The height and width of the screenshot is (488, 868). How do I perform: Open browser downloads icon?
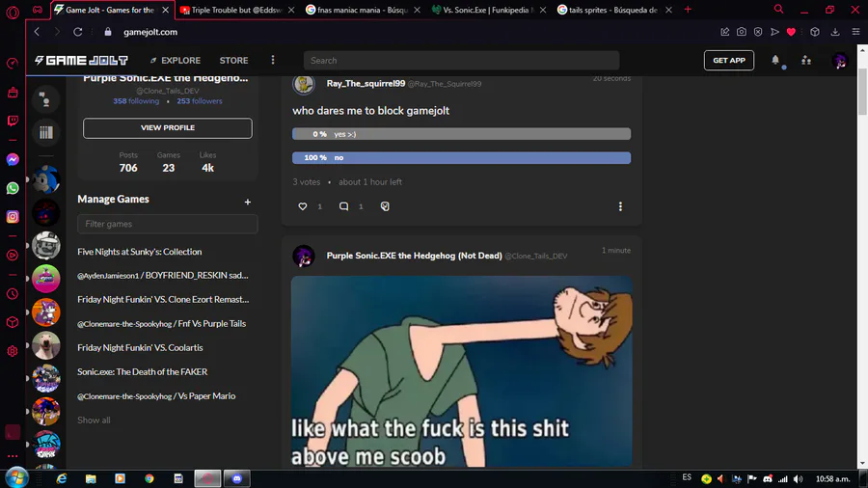835,32
